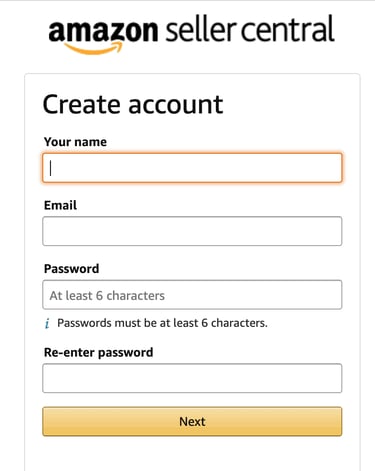Activate the Re-enter password field

tap(192, 378)
